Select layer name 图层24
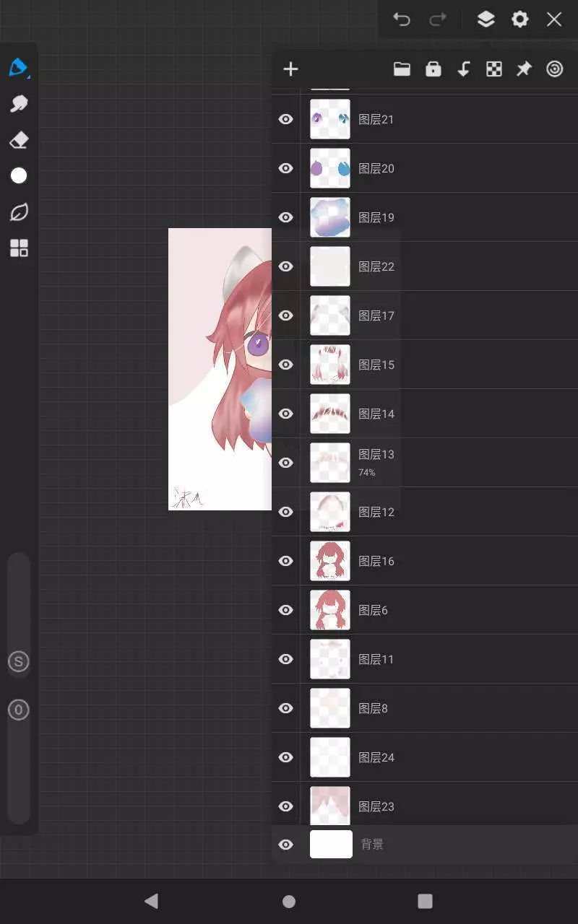This screenshot has width=578, height=924. click(376, 757)
